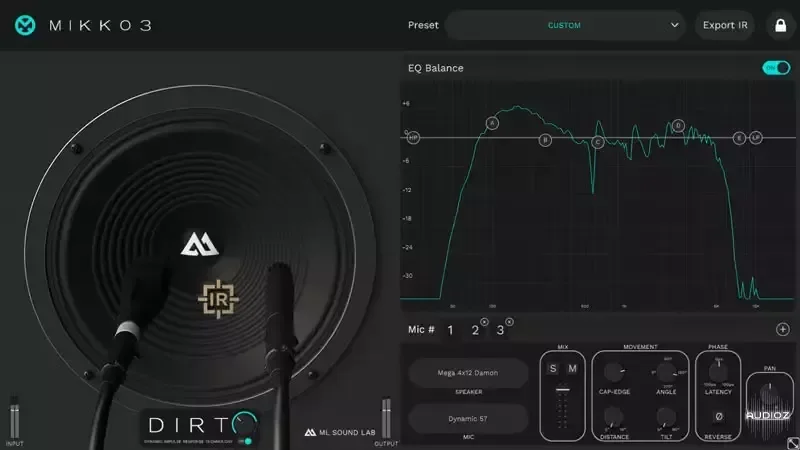The height and width of the screenshot is (450, 800).
Task: Click the gold IR target icon on speaker
Action: 218,299
